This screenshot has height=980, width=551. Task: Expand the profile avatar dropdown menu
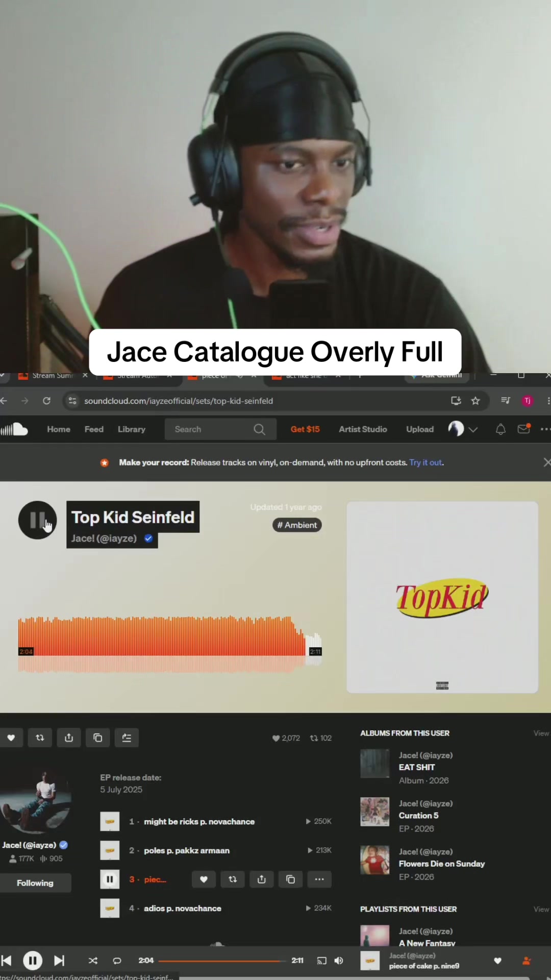462,429
